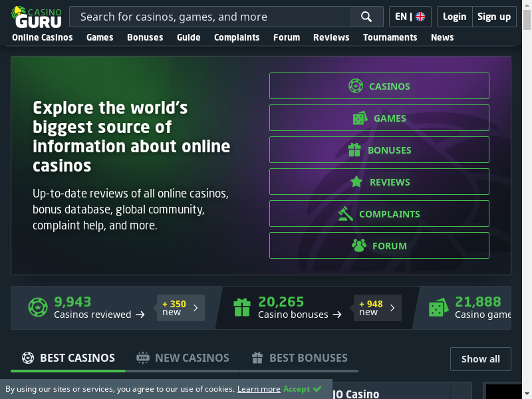Open the Reviews category with star icon
This screenshot has height=399, width=532.
(379, 182)
